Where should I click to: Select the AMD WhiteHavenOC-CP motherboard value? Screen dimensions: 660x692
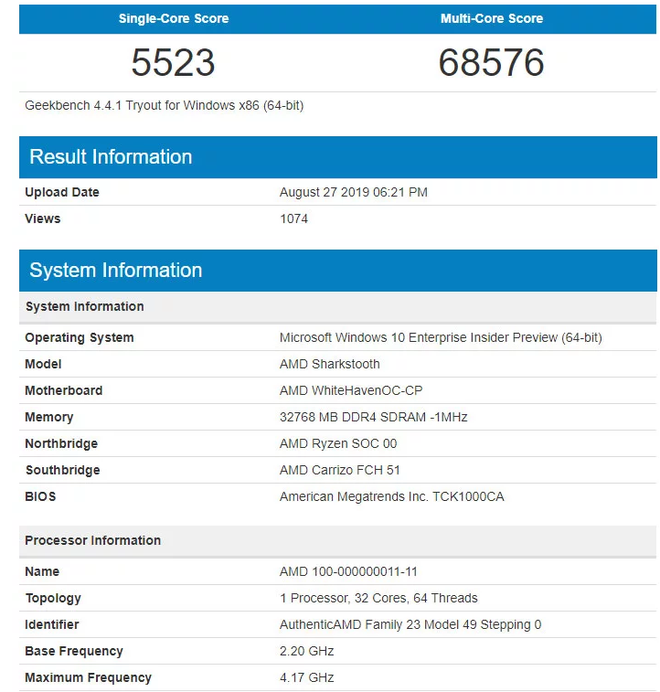click(351, 391)
